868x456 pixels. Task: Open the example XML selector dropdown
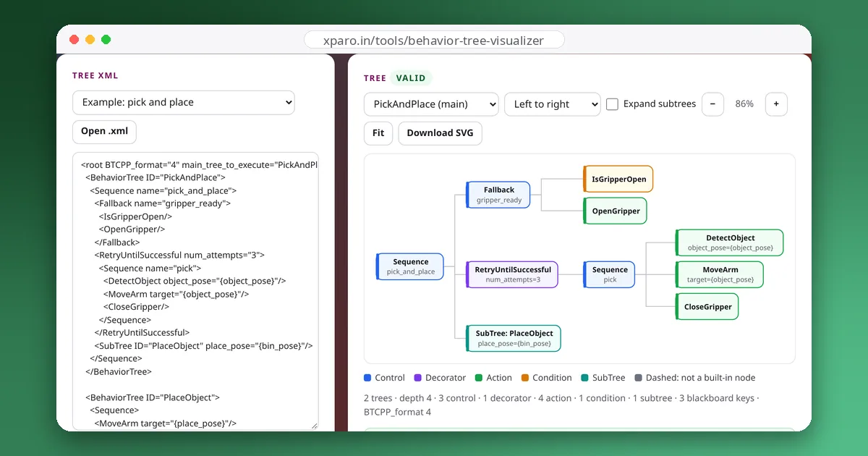(183, 103)
